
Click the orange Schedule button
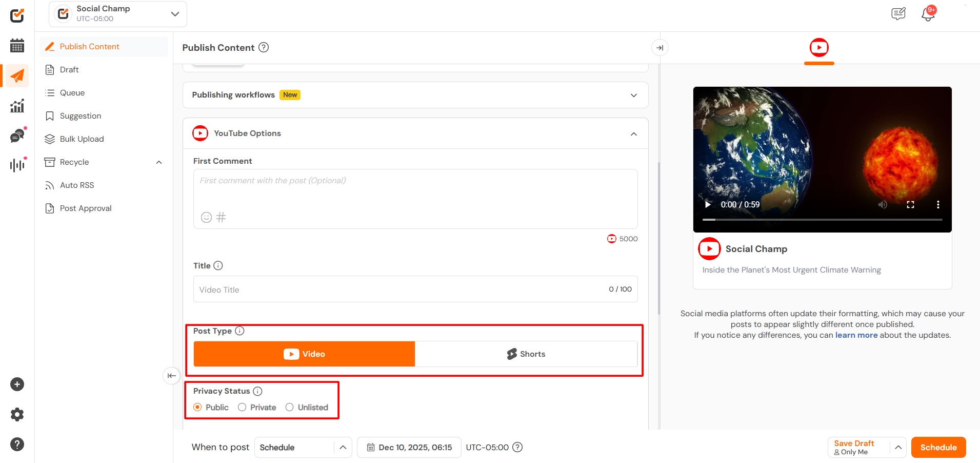(x=938, y=447)
